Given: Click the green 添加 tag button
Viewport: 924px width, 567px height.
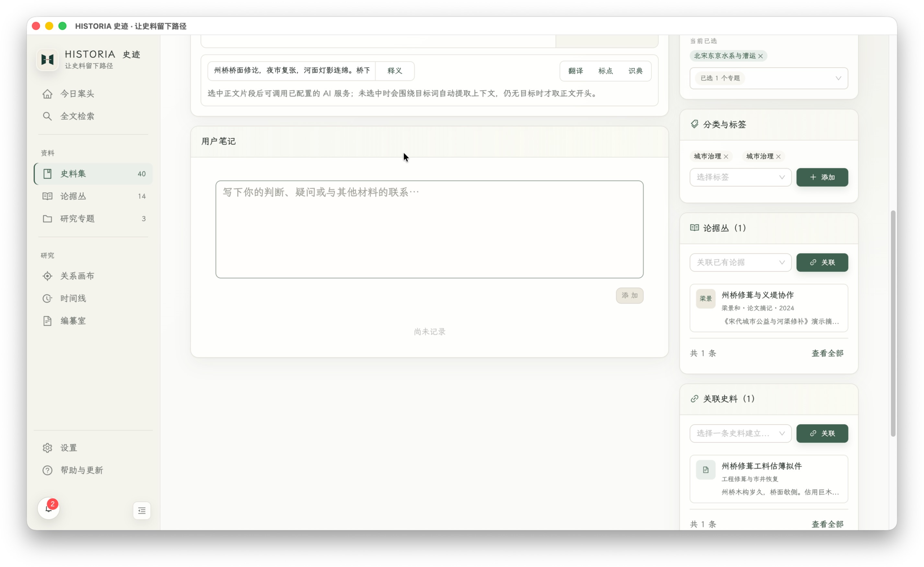Looking at the screenshot, I should [x=822, y=177].
